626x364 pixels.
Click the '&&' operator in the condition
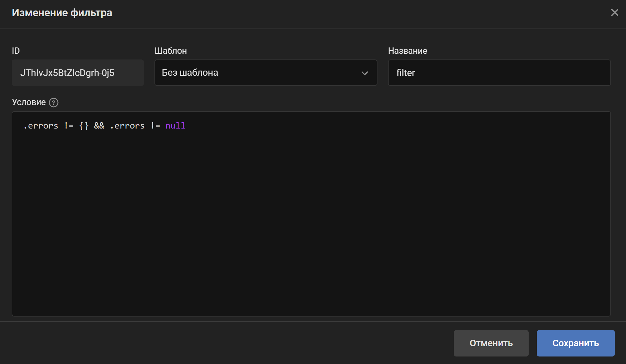tap(99, 126)
